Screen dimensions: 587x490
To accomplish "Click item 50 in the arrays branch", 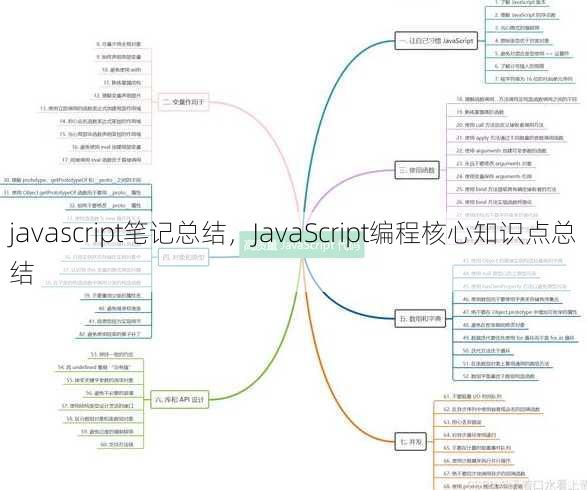I will click(x=486, y=351).
